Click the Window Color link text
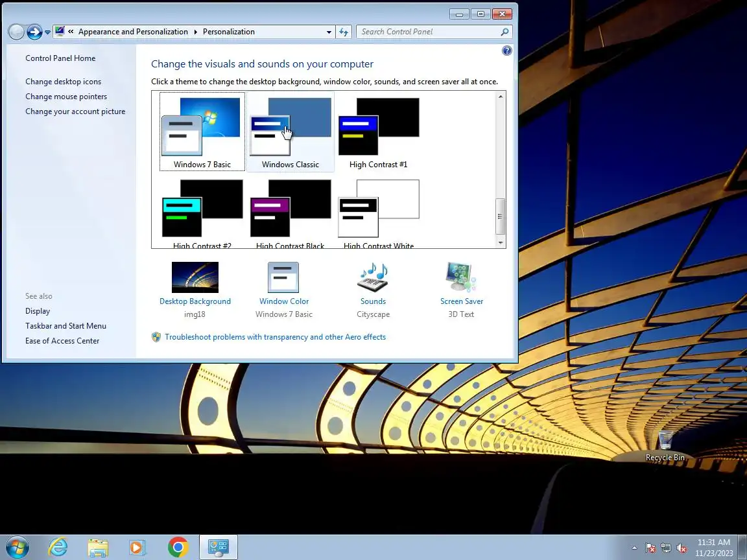 284,301
